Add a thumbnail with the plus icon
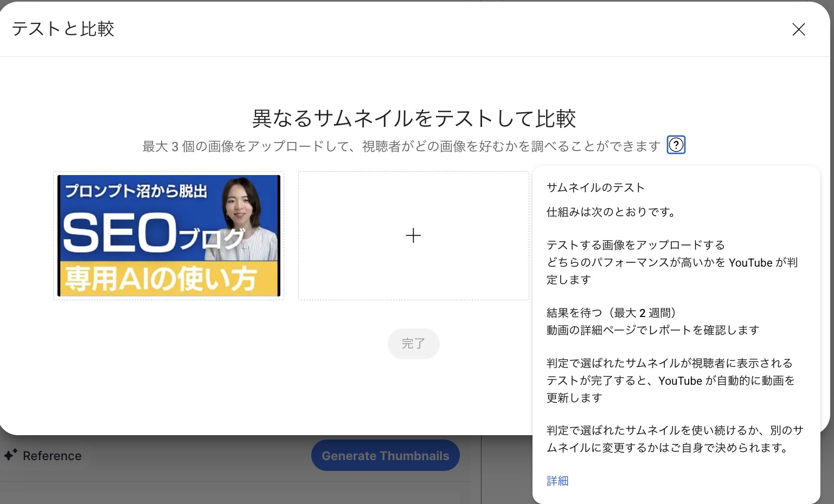The width and height of the screenshot is (834, 504). [413, 236]
